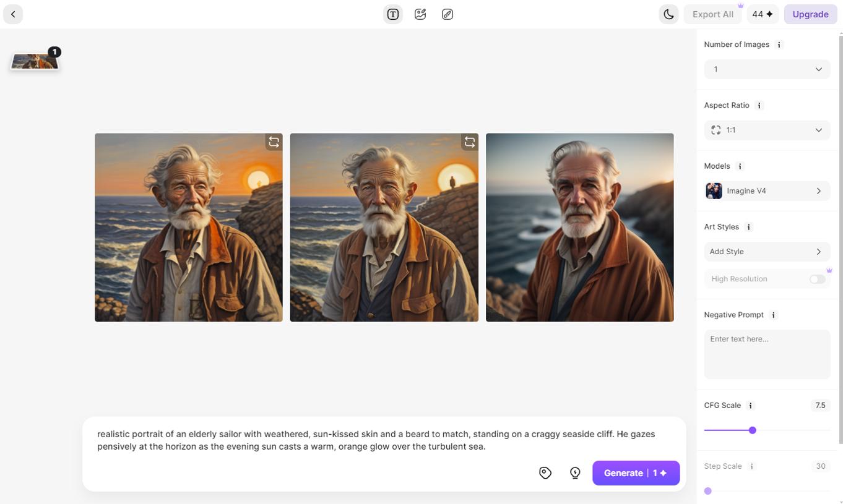
Task: Open the Image-to-Image editing tool
Action: pos(420,14)
